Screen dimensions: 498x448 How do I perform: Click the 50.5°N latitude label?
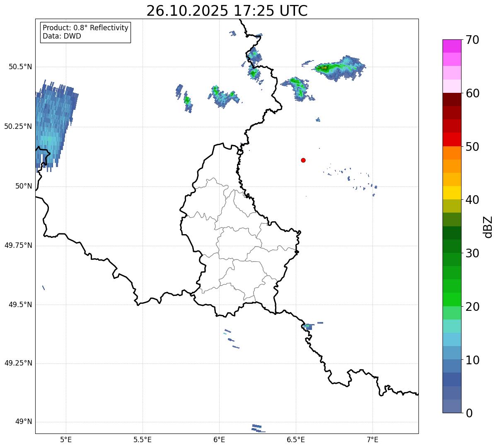(x=20, y=67)
